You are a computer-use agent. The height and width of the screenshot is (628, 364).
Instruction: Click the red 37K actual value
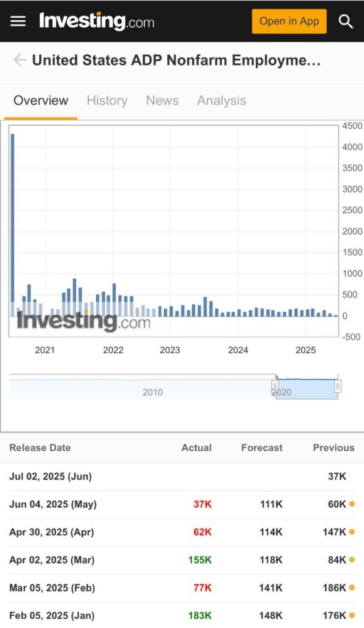point(202,504)
